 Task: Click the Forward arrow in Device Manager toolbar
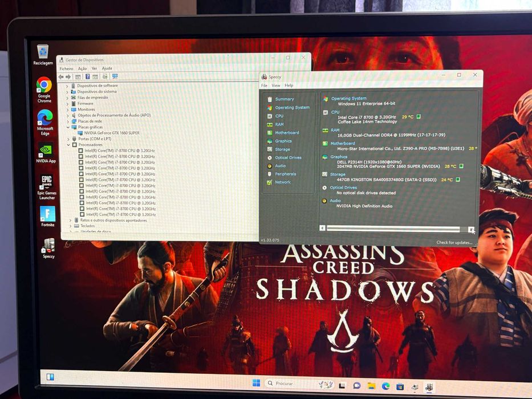[x=68, y=77]
